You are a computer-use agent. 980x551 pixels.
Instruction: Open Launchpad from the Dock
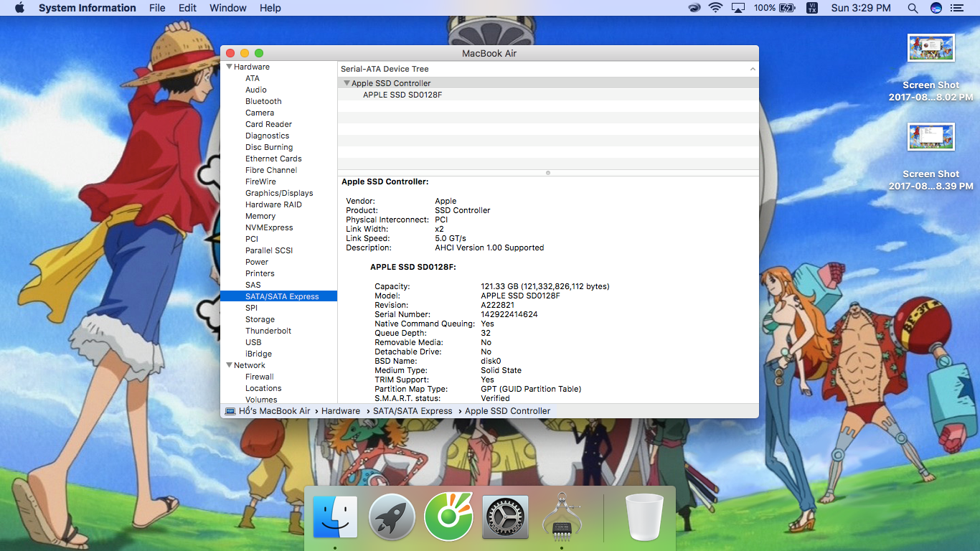tap(392, 517)
